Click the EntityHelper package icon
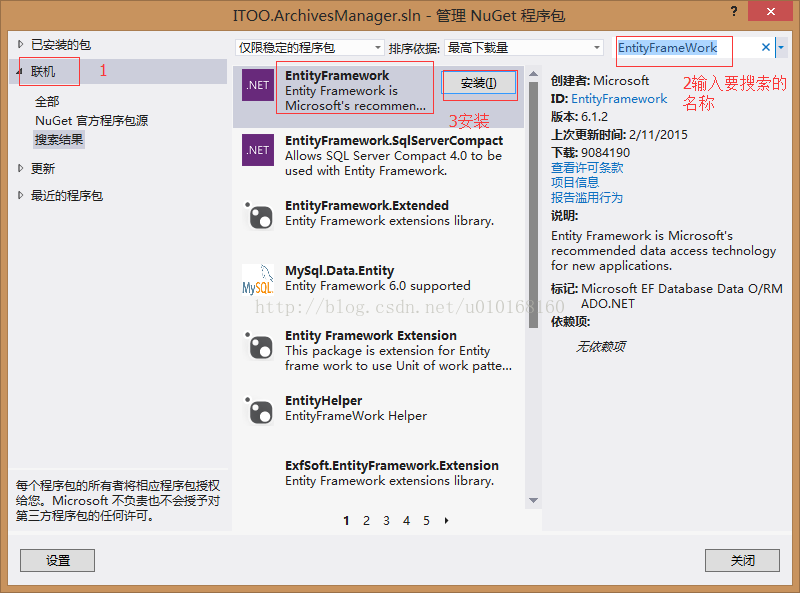Screen dimensions: 800x593 pyautogui.click(x=259, y=410)
